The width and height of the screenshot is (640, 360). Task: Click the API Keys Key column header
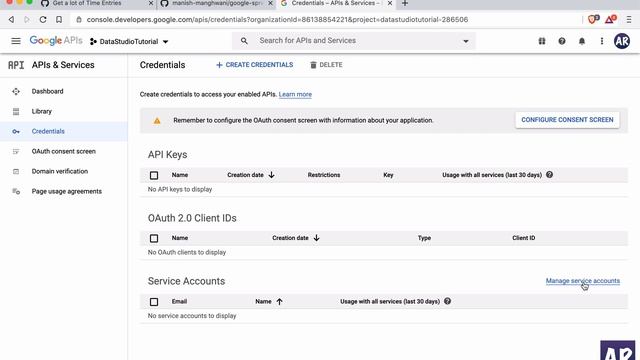(x=388, y=175)
